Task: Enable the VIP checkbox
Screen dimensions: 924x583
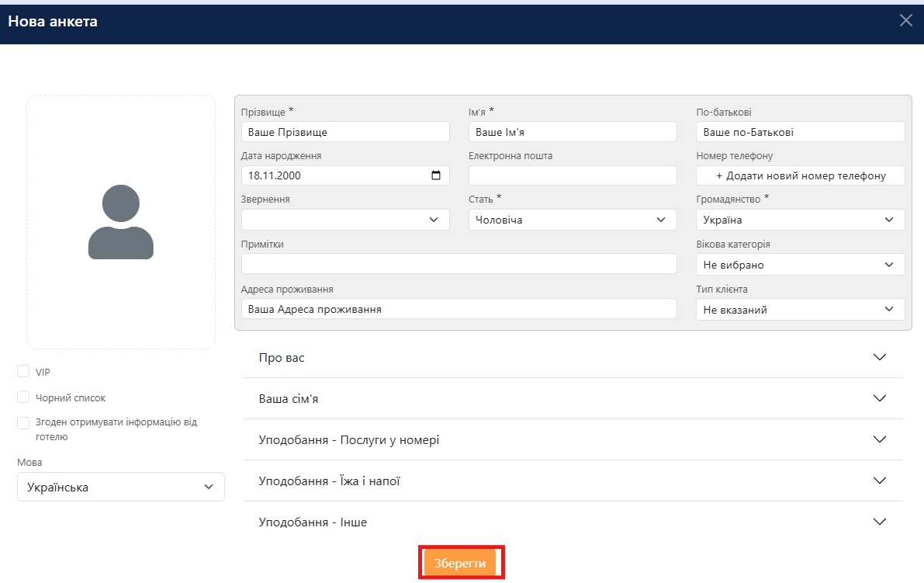Action: pos(23,371)
